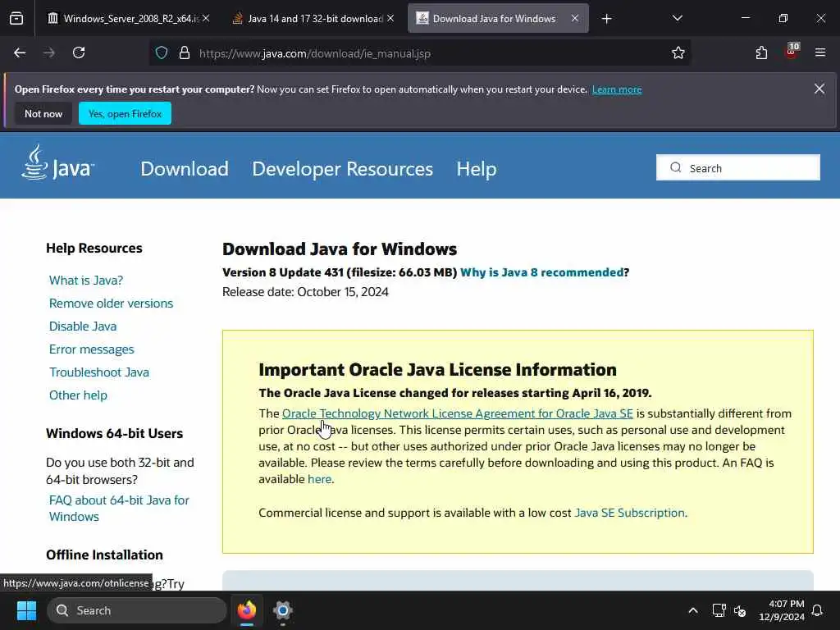This screenshot has height=630, width=840.
Task: Open Settings gear app in taskbar
Action: [x=283, y=610]
